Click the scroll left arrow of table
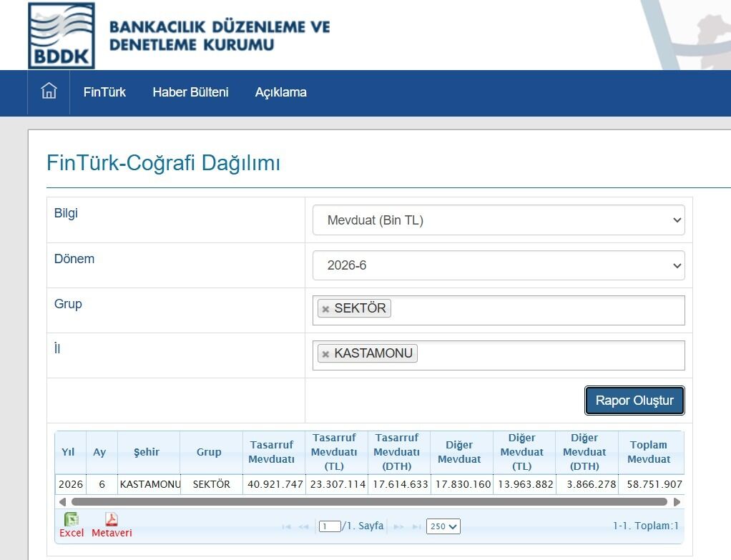The height and width of the screenshot is (560, 731). [x=62, y=502]
